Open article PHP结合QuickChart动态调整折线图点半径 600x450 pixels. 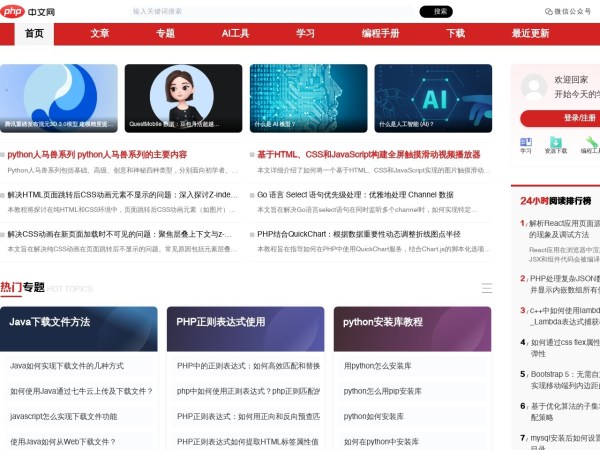coord(359,234)
